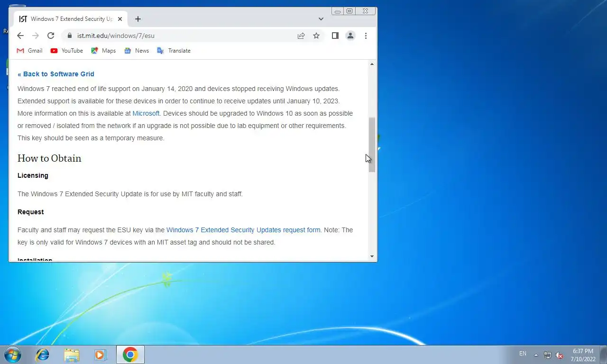Click the How to Obtain heading

click(49, 158)
